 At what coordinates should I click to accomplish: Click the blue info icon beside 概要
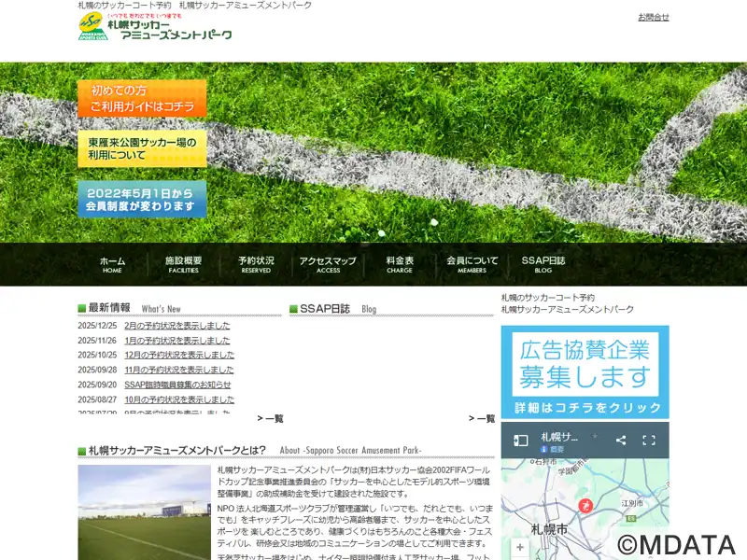pyautogui.click(x=543, y=450)
